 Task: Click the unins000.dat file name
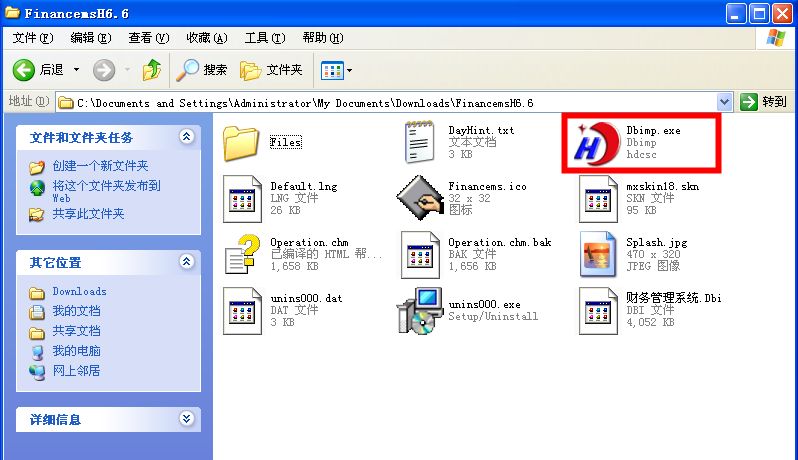tap(306, 298)
